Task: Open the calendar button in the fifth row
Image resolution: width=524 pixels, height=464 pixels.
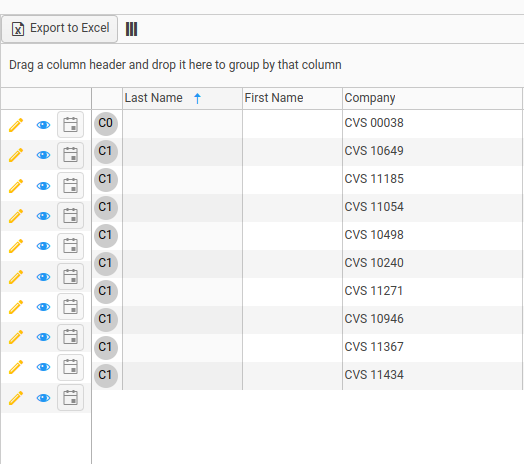Action: pyautogui.click(x=71, y=246)
